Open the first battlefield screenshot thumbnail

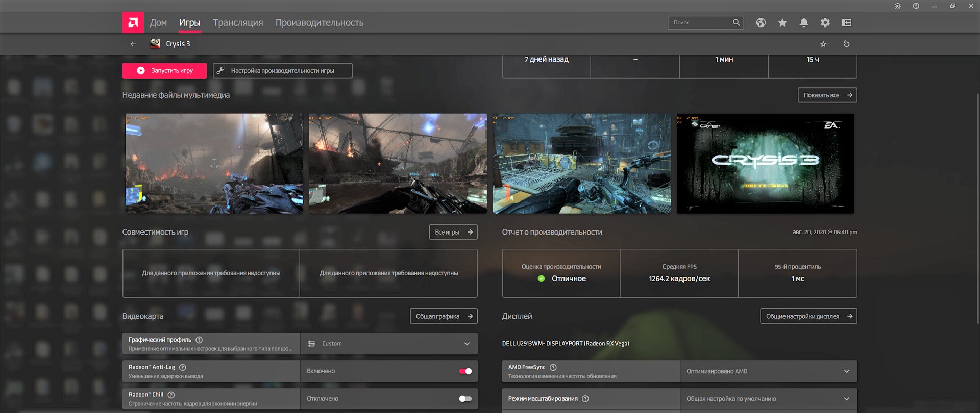click(214, 164)
